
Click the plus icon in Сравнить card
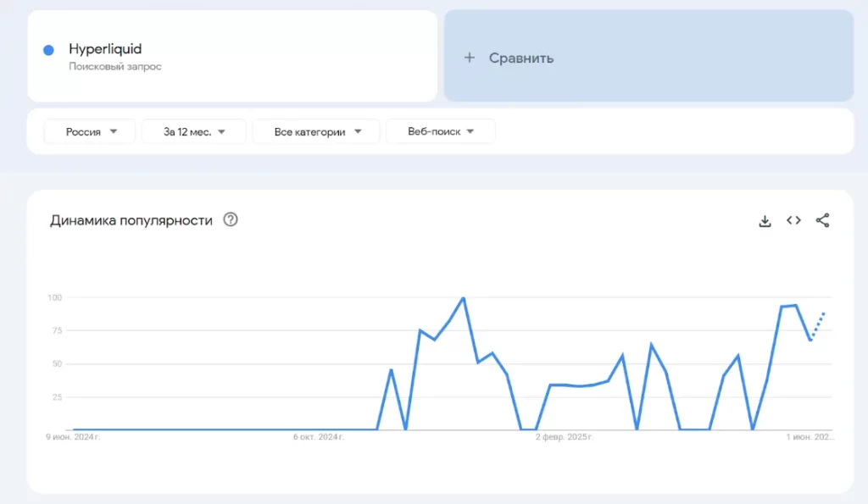click(x=469, y=58)
